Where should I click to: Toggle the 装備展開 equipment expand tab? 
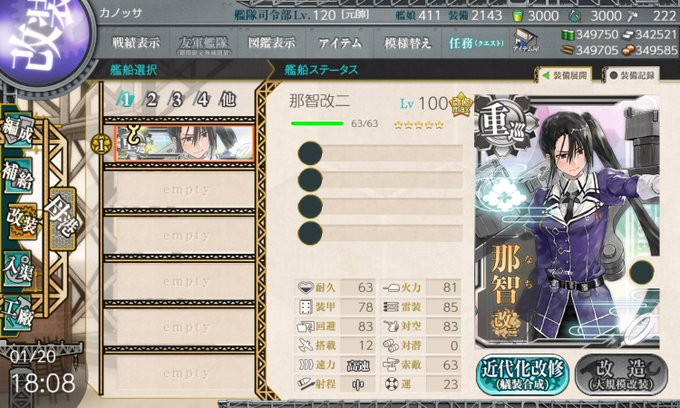(565, 75)
